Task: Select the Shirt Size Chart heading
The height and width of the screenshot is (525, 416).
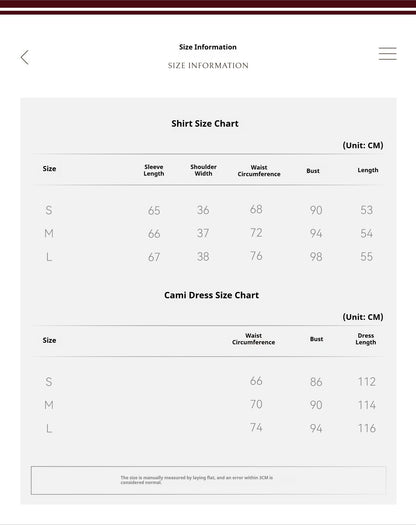Action: tap(205, 124)
